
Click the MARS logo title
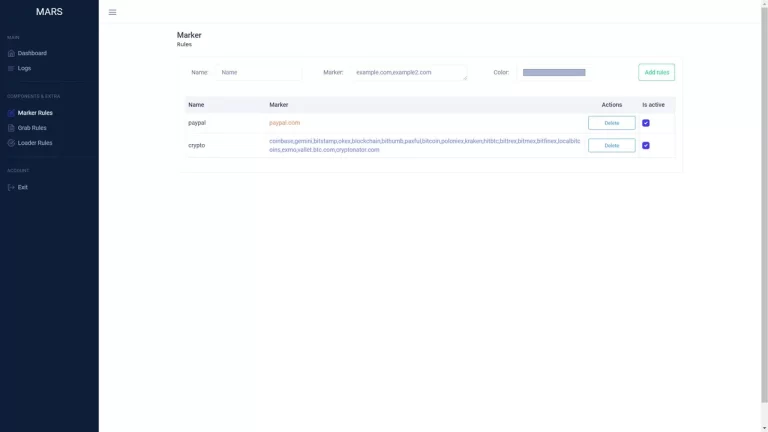tap(49, 12)
